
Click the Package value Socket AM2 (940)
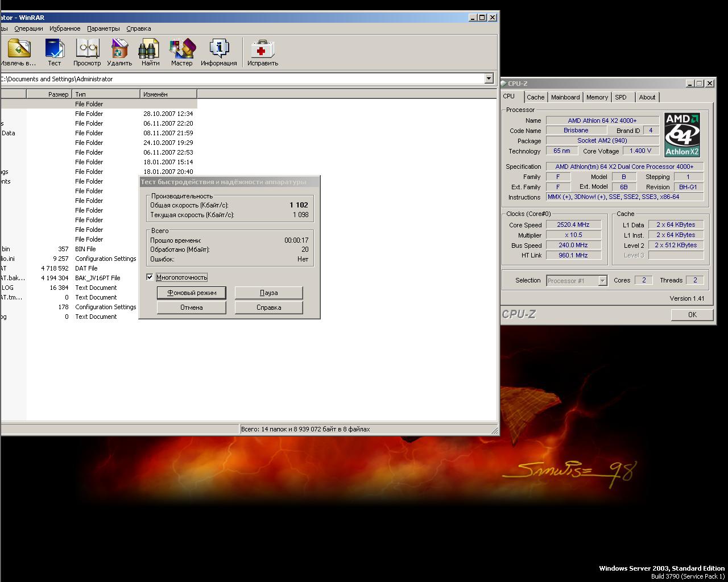pos(602,141)
